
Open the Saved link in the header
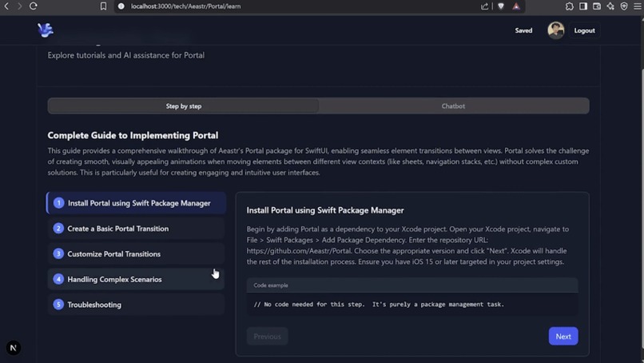coord(523,30)
